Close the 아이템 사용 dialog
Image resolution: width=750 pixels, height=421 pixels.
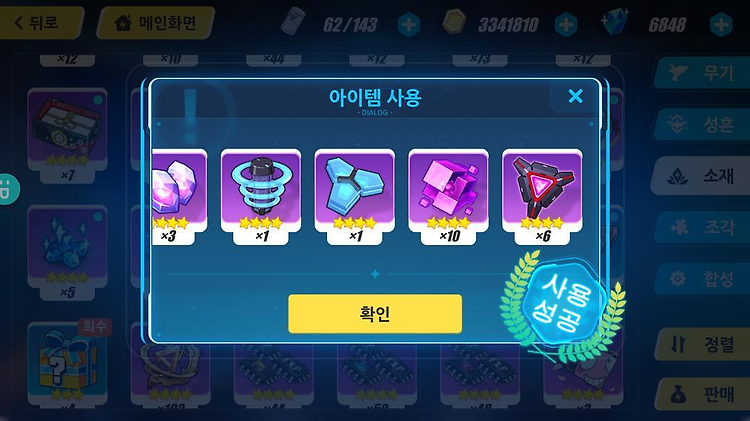tap(575, 96)
